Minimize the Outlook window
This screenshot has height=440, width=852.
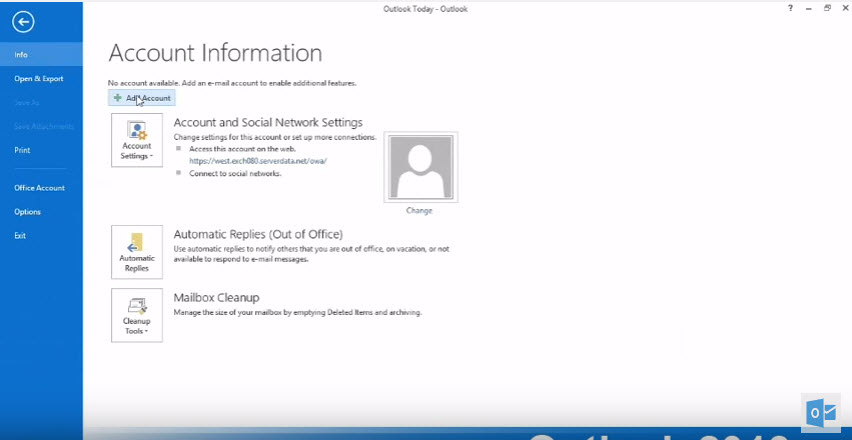[x=809, y=8]
